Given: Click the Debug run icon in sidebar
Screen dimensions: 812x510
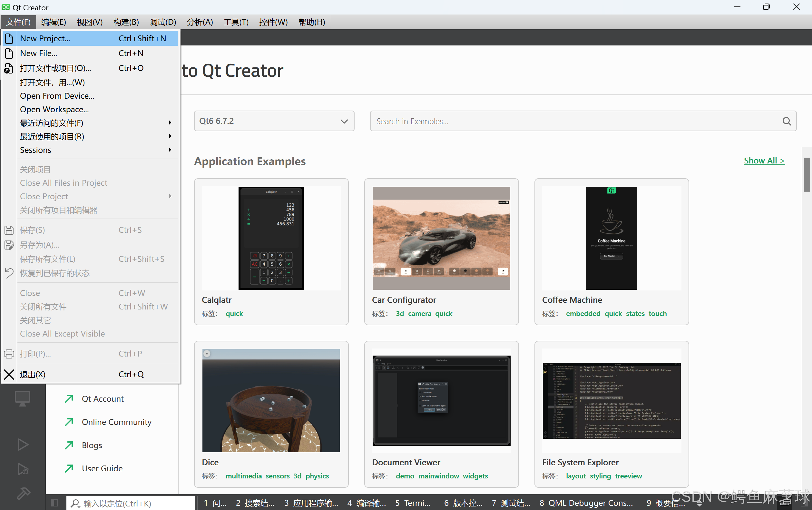Looking at the screenshot, I should [23, 469].
